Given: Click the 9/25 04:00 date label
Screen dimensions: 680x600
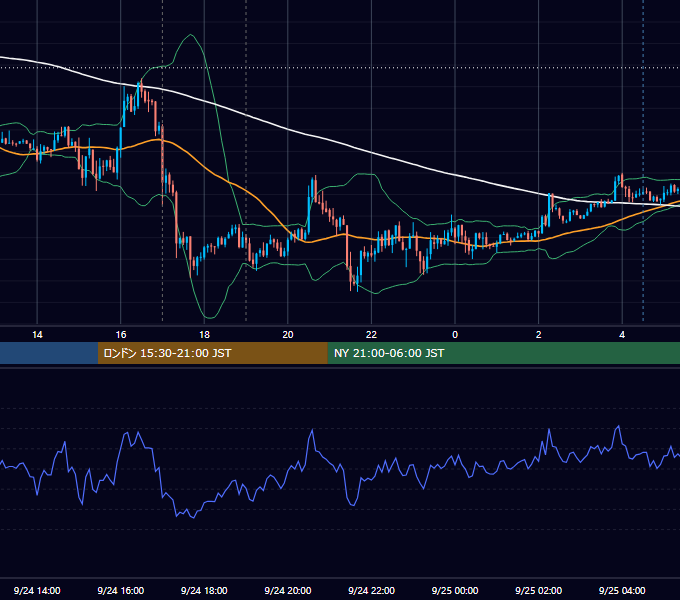Looking at the screenshot, I should pos(622,590).
